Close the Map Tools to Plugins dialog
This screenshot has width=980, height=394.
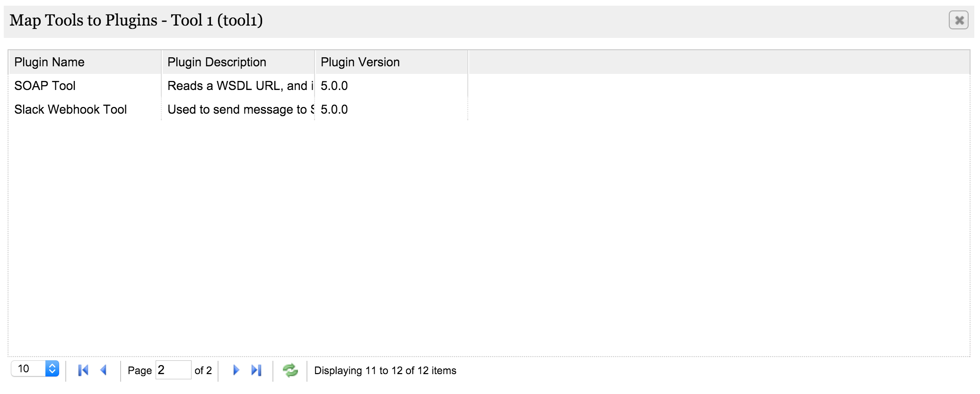pos(959,20)
